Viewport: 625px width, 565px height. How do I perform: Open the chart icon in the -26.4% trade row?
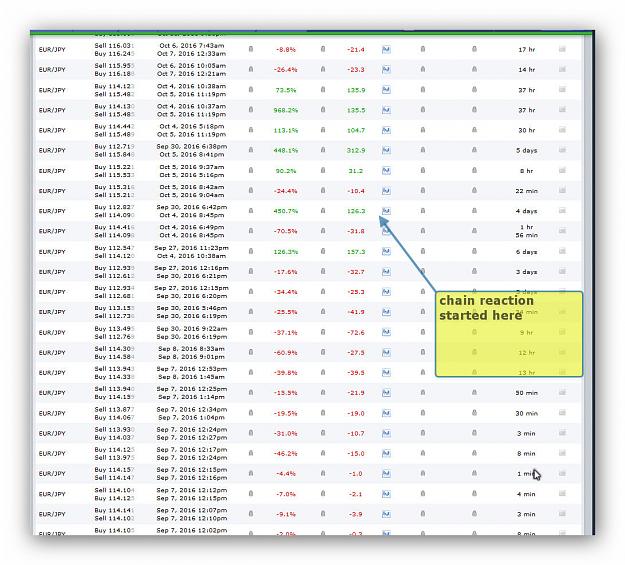[386, 69]
